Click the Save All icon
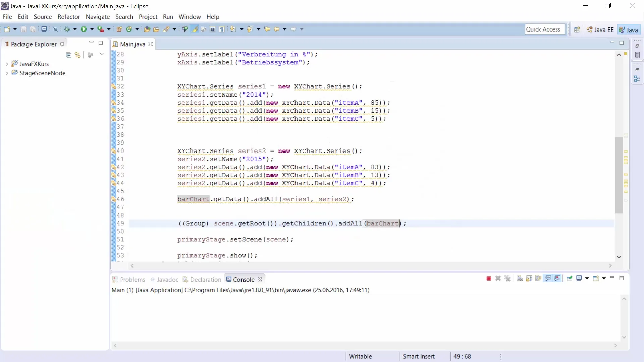The width and height of the screenshot is (644, 362). coord(33,29)
